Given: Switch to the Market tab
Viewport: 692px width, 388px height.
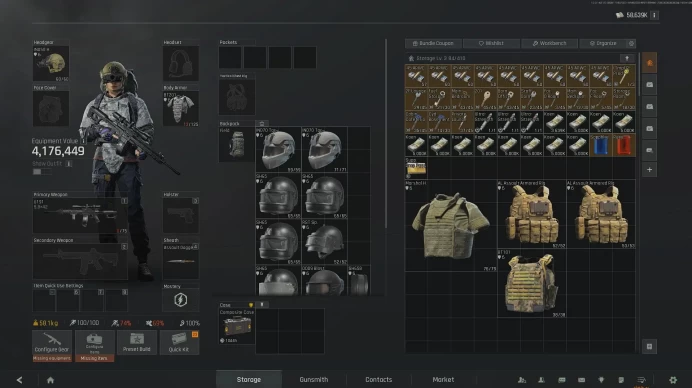Looking at the screenshot, I should [x=443, y=379].
